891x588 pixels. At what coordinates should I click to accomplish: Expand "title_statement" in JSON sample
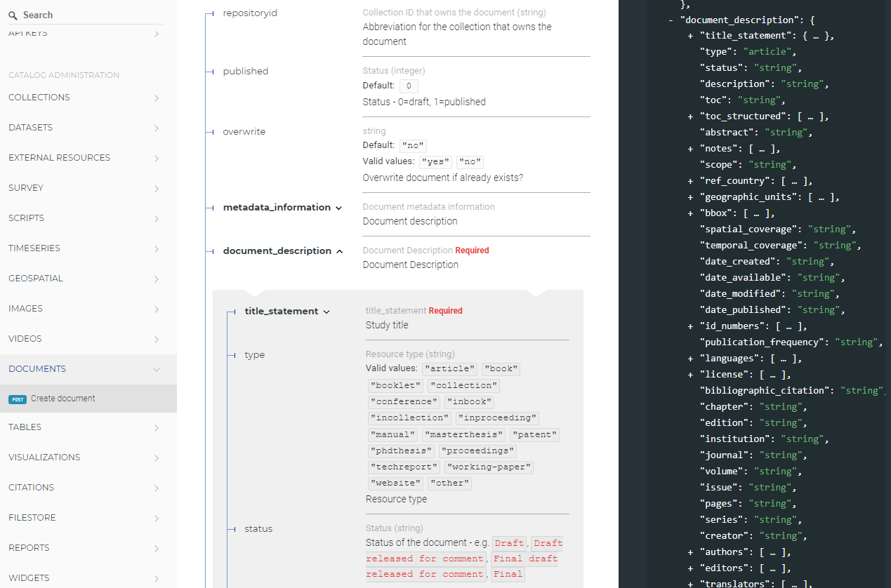click(691, 36)
